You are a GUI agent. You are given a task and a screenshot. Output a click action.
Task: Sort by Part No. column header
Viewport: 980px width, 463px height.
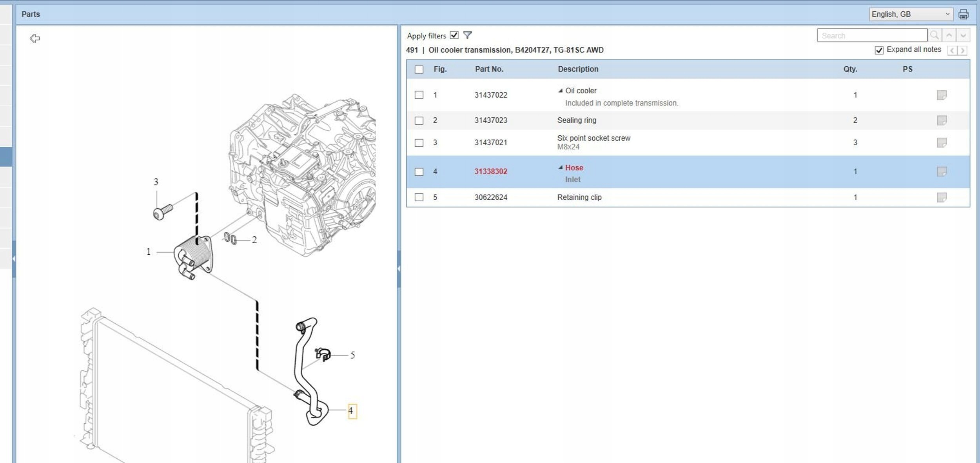click(489, 69)
